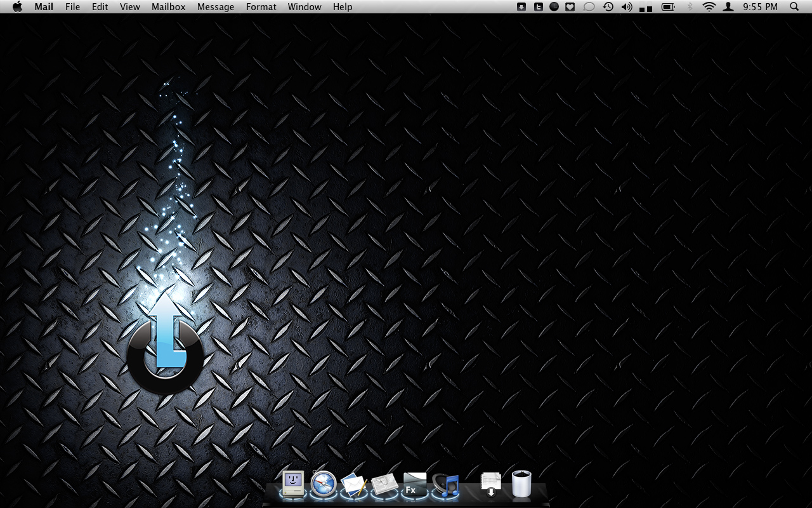812x508 pixels.
Task: Open the Mail application menu
Action: click(44, 7)
